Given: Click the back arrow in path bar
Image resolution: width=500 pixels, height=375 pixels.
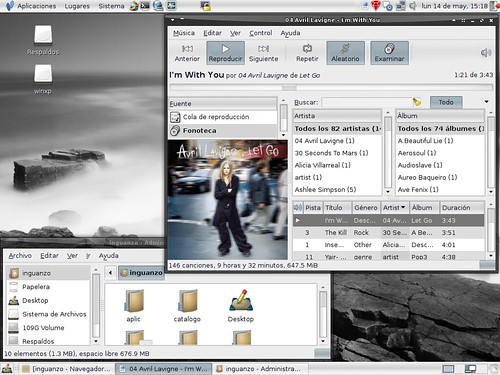Looking at the screenshot, I should pyautogui.click(x=110, y=273).
